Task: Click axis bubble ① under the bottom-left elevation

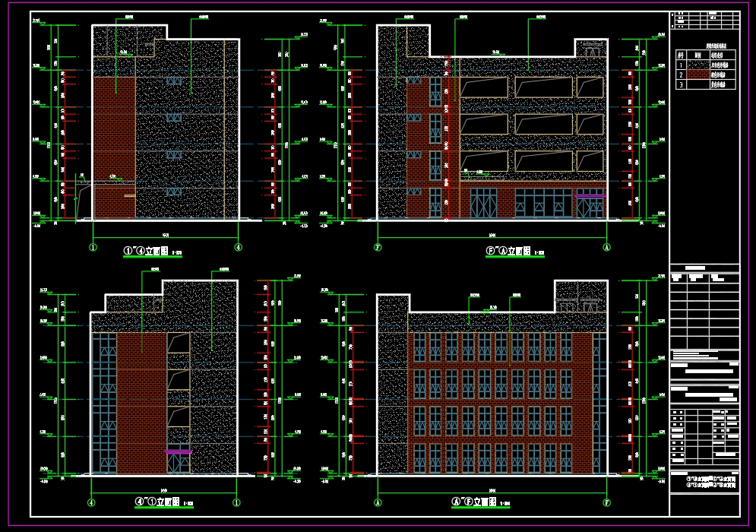Action: point(237,502)
